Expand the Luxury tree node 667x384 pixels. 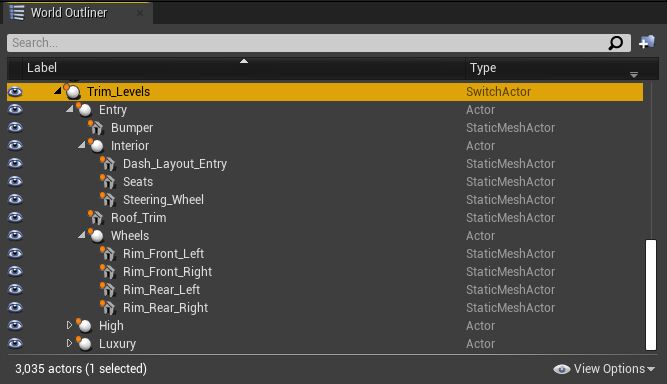[69, 343]
